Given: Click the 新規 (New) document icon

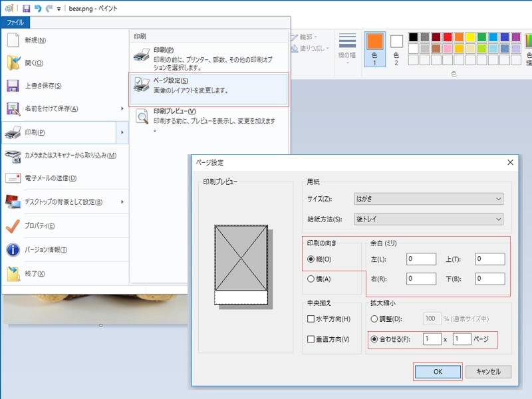Looking at the screenshot, I should click(x=13, y=40).
